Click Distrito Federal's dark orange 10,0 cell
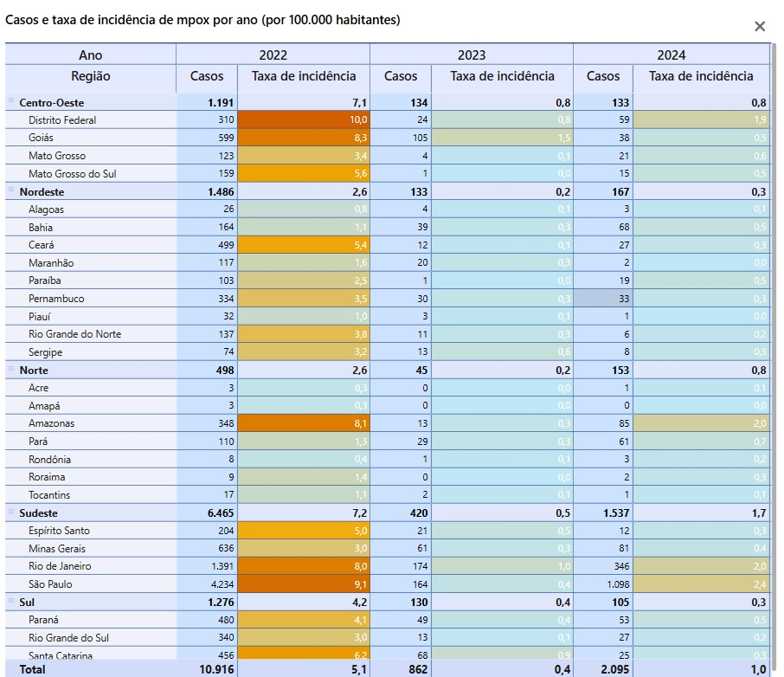 click(x=303, y=120)
